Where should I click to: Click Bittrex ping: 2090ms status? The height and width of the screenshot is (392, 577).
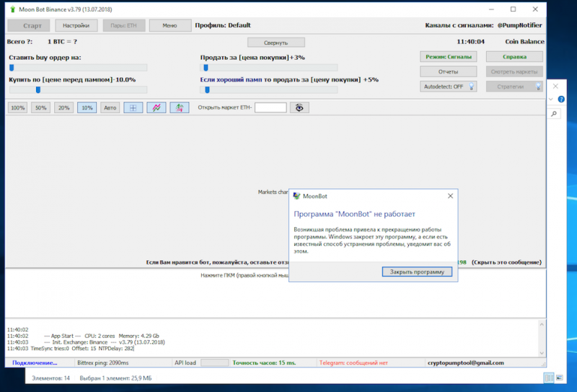coord(103,362)
